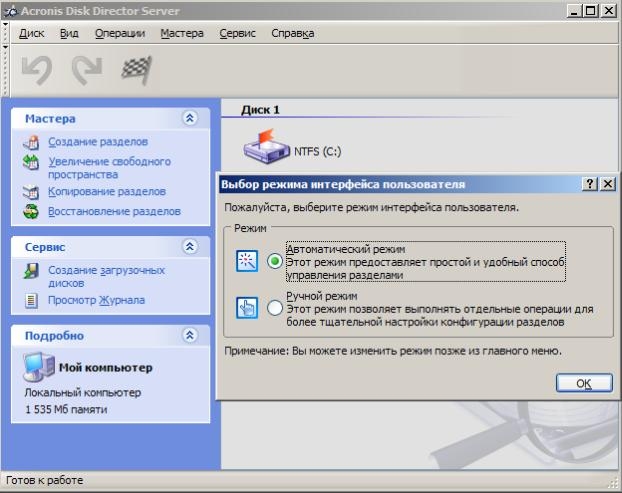Click the hand manual mode icon

tap(247, 307)
